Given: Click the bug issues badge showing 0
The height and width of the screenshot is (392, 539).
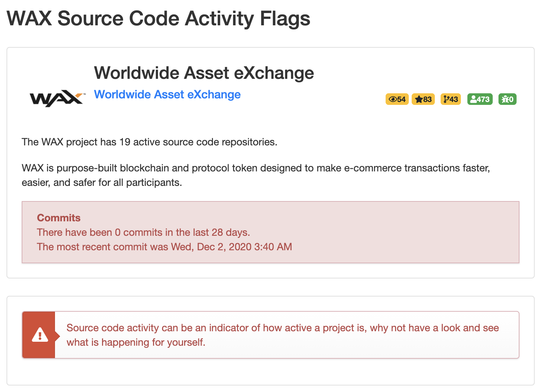Looking at the screenshot, I should (508, 99).
